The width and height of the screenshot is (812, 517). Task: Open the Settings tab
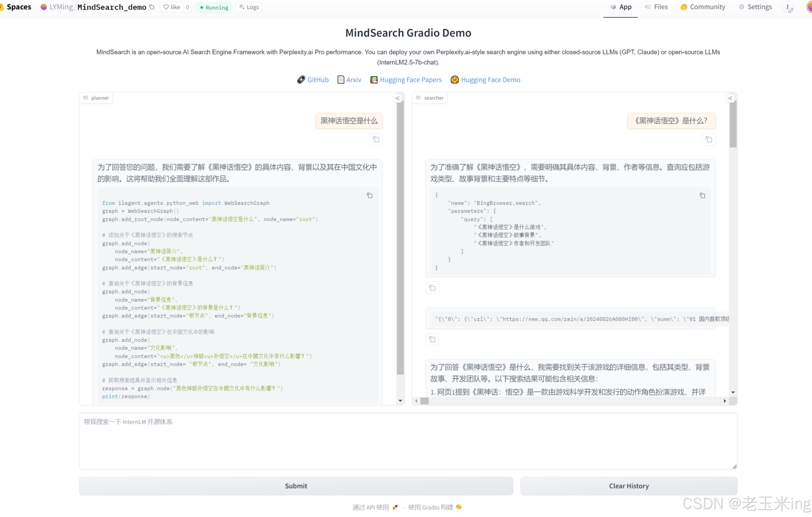755,7
